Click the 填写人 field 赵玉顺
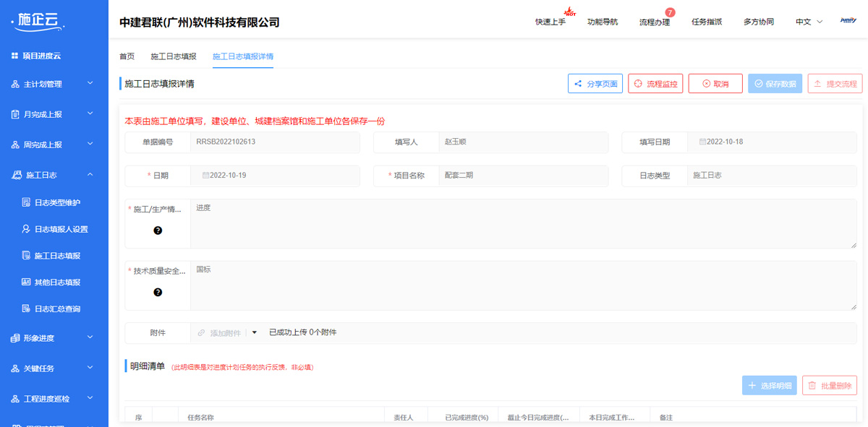The image size is (868, 427). (524, 142)
